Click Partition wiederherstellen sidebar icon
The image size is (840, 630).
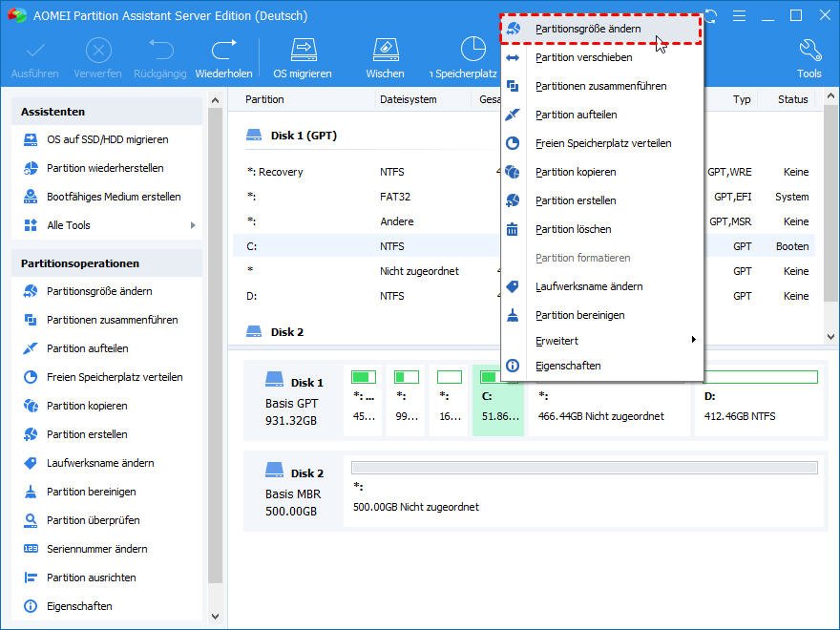tap(31, 168)
